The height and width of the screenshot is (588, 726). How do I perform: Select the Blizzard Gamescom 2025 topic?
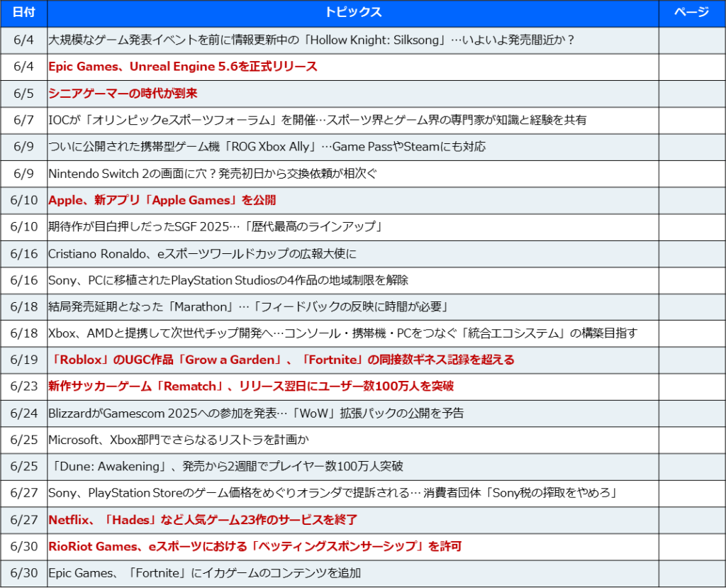[x=256, y=414]
